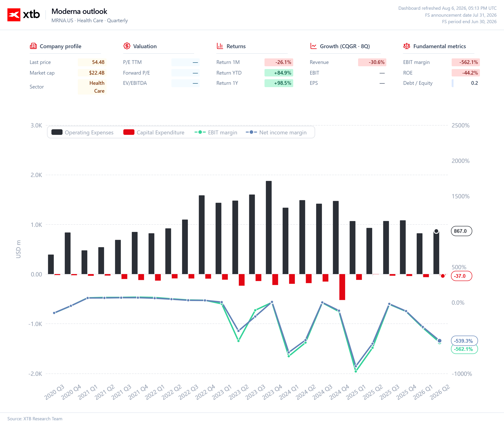The width and height of the screenshot is (504, 424).
Task: Click the Valuation dollar-coin icon
Action: [127, 46]
